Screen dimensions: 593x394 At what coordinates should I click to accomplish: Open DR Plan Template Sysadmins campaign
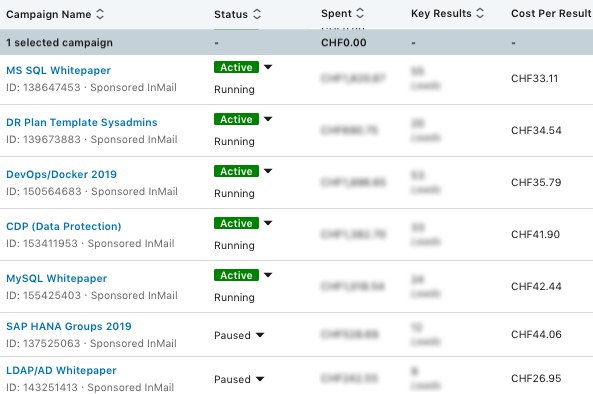(82, 123)
